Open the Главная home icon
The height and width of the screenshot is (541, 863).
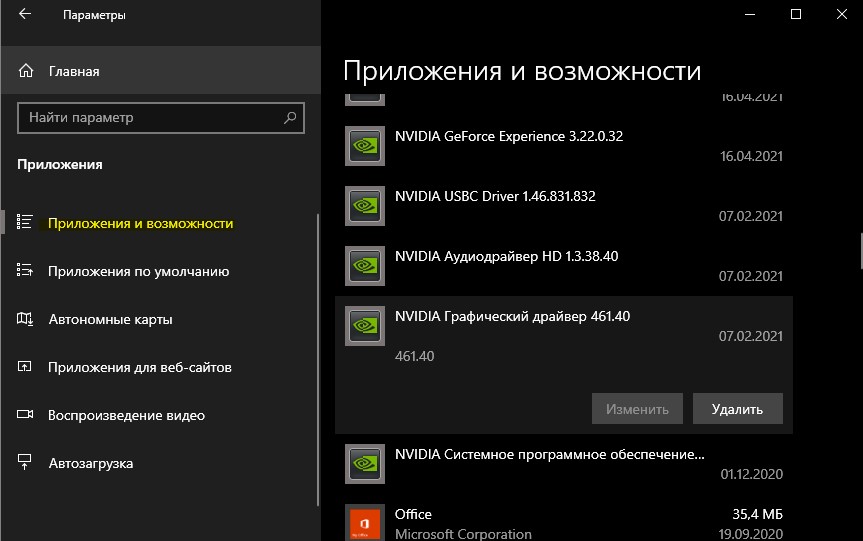coord(26,71)
